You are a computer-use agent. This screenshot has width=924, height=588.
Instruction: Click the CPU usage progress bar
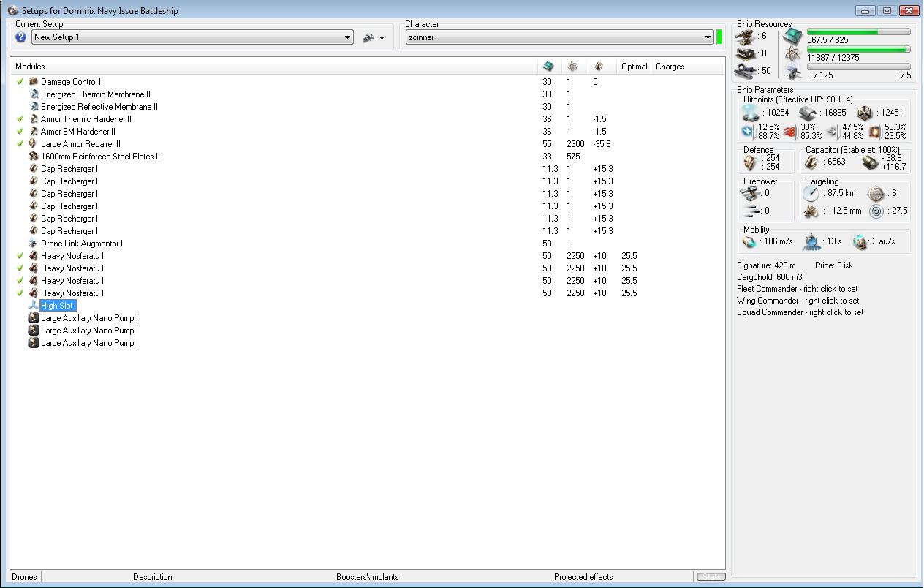tap(858, 32)
